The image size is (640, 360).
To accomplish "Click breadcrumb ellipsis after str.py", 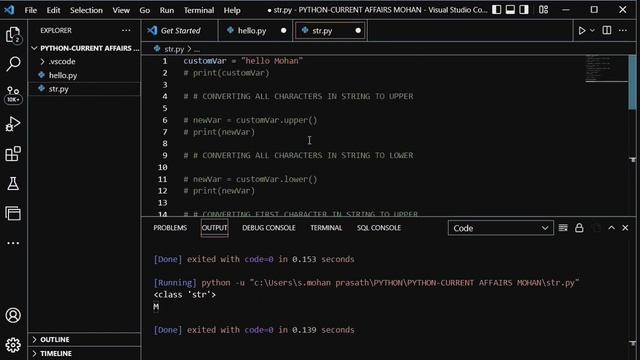I will tap(197, 49).
